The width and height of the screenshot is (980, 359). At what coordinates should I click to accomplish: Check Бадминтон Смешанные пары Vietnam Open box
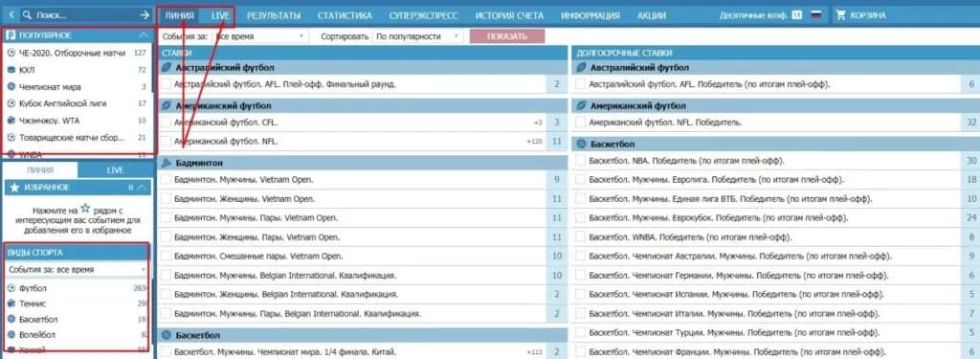coord(166,257)
